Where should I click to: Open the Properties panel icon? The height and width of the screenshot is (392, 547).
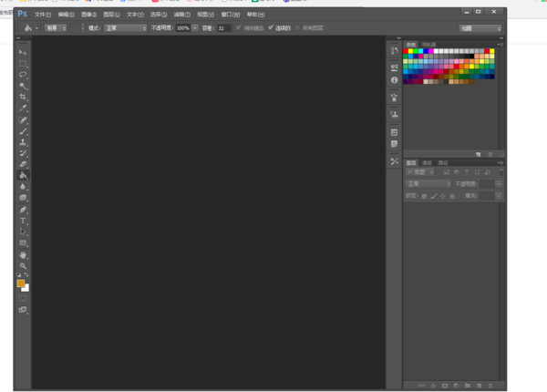point(394,67)
